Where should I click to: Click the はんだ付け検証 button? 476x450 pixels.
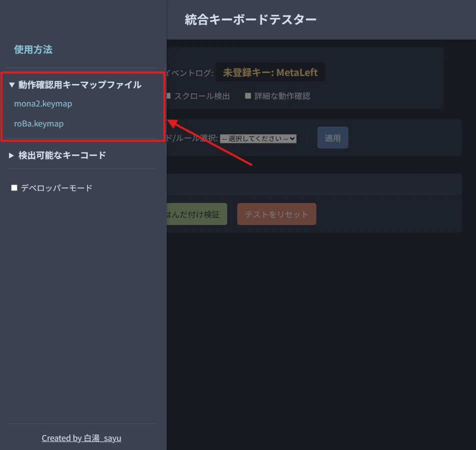197,214
